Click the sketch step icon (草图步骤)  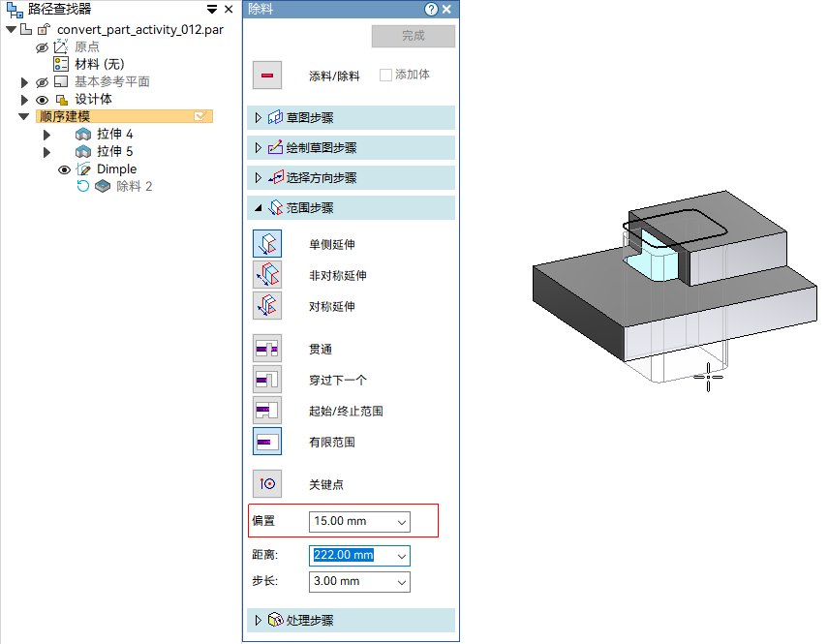click(275, 117)
